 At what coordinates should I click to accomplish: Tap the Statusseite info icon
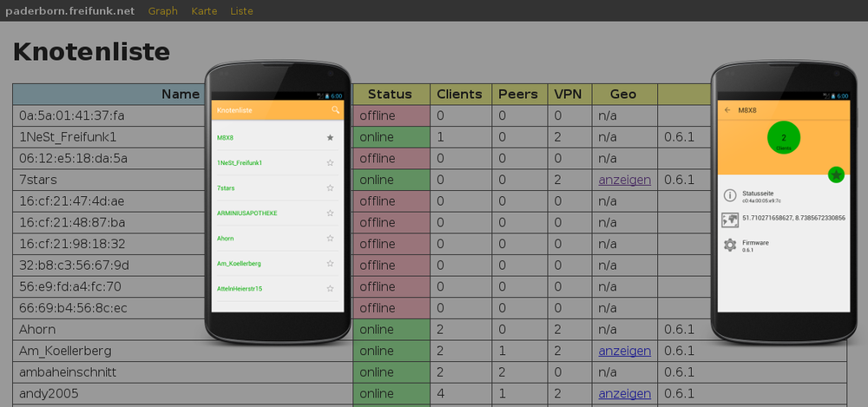click(x=730, y=195)
